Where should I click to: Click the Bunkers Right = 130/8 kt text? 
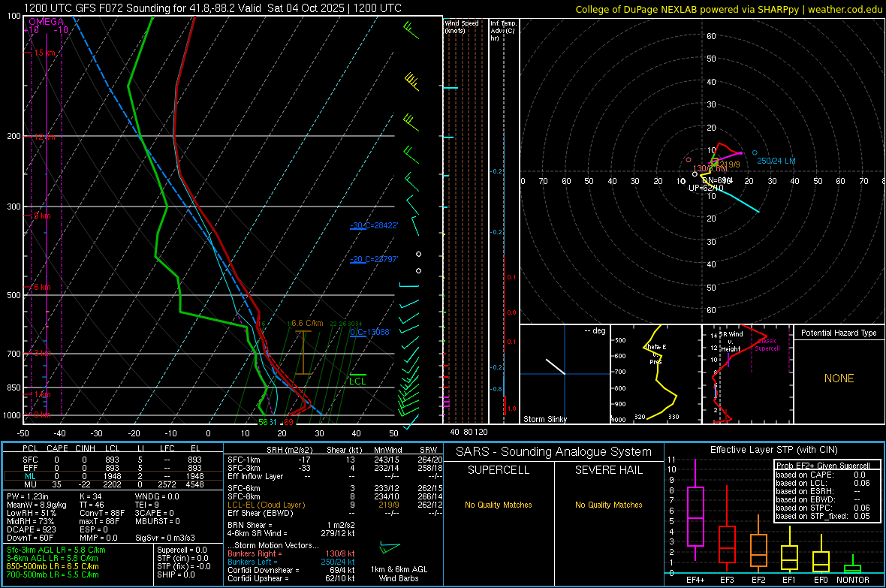291,553
